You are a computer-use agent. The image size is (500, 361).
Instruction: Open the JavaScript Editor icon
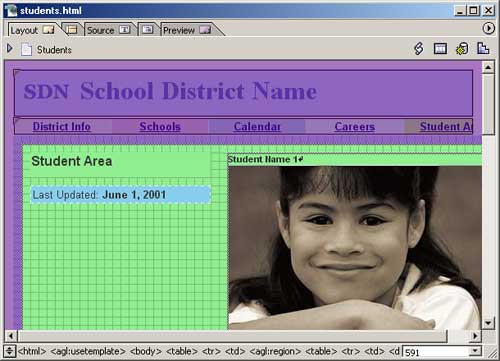[419, 49]
